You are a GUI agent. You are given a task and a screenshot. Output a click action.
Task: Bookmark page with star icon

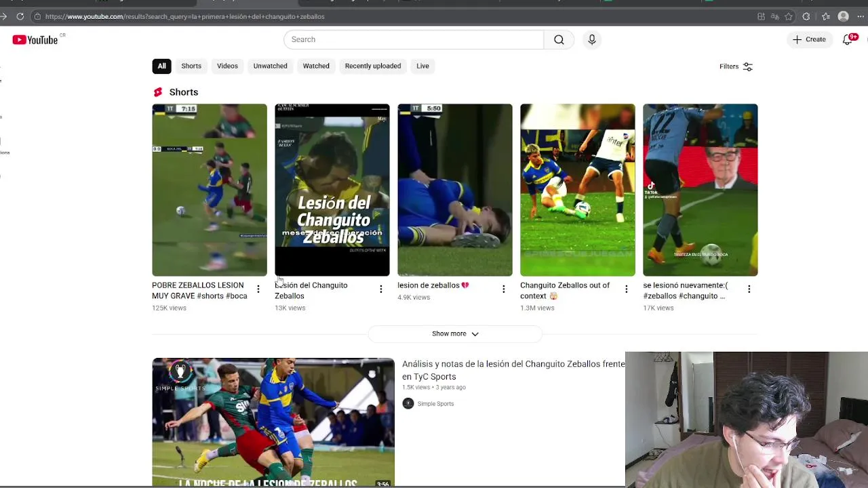[x=789, y=16]
